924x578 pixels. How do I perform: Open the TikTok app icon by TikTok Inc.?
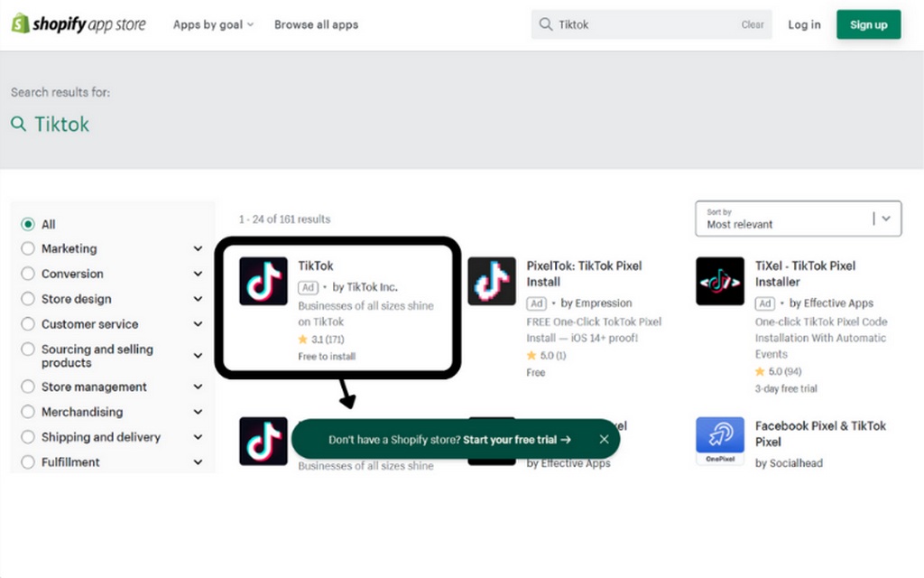263,281
